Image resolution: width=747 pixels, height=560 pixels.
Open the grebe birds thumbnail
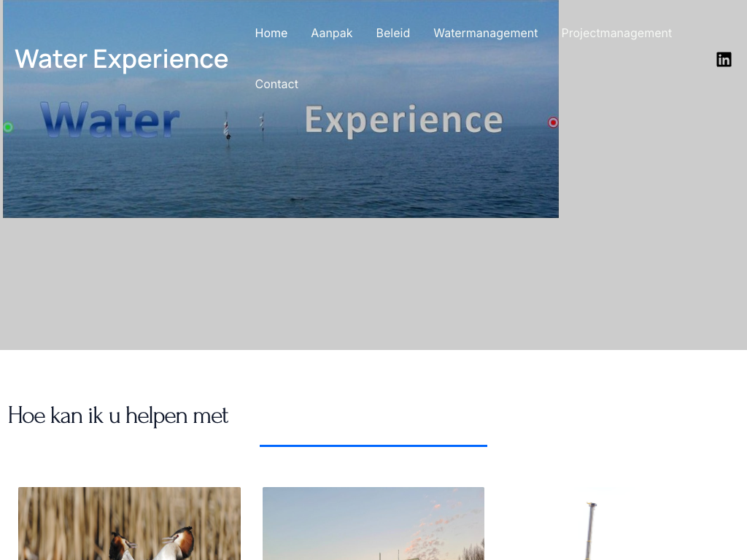click(130, 524)
